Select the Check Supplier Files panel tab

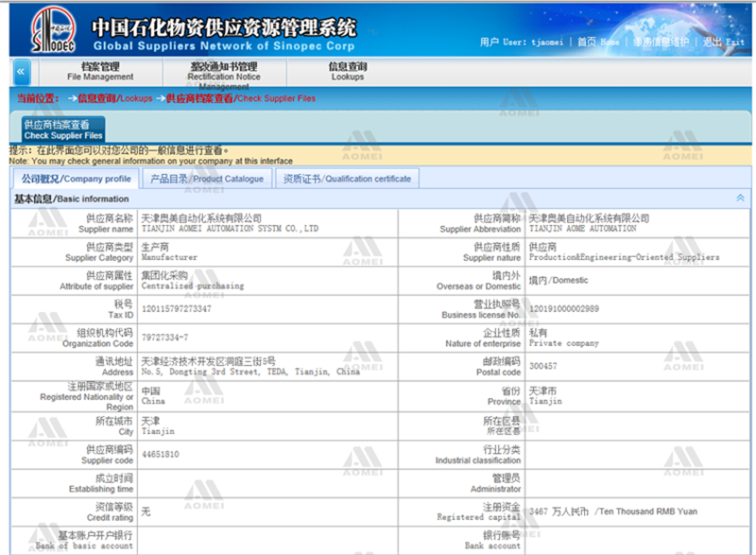tap(63, 130)
